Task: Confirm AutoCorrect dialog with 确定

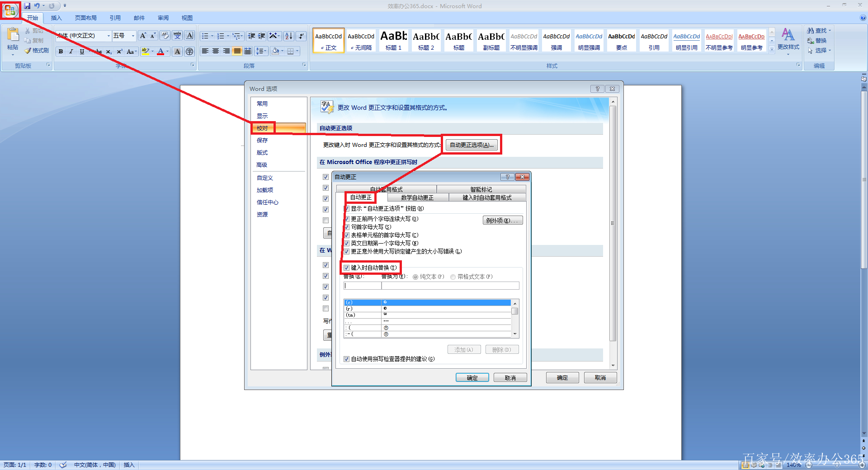Action: coord(472,378)
